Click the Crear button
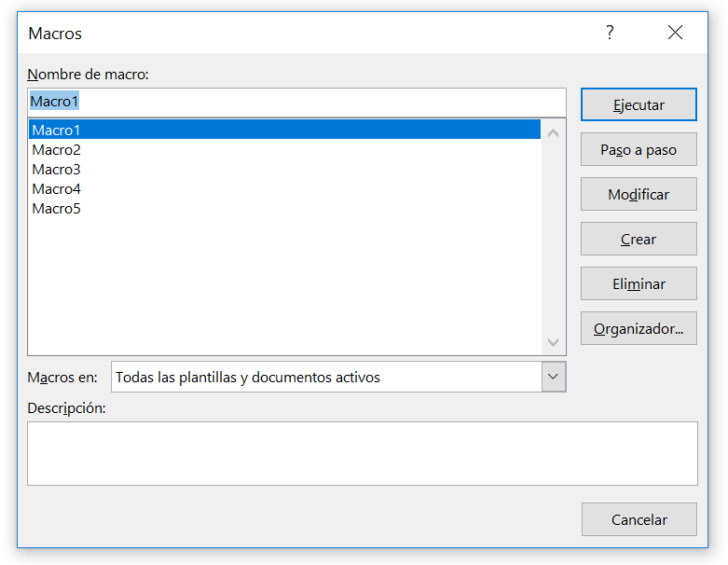728x565 pixels. point(639,239)
